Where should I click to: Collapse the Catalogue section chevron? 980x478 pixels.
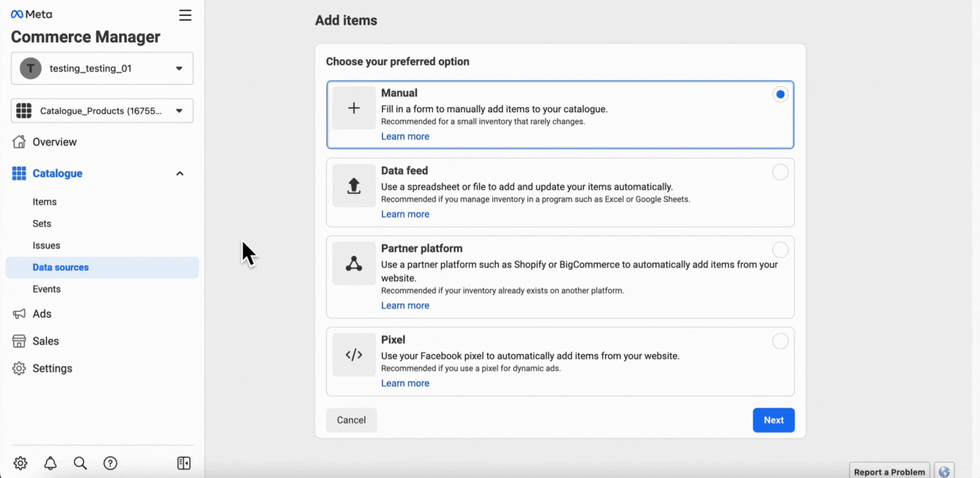click(180, 173)
